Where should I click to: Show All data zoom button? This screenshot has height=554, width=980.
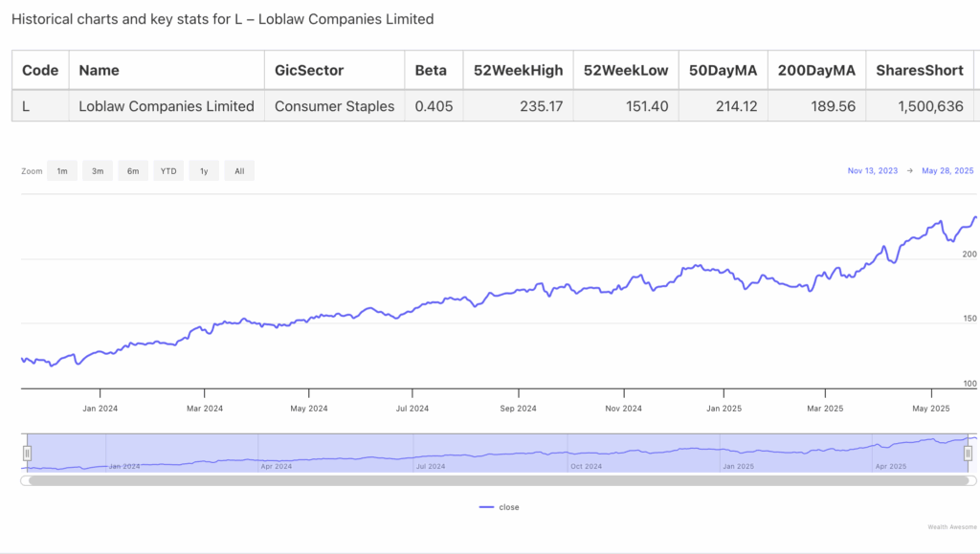point(239,170)
